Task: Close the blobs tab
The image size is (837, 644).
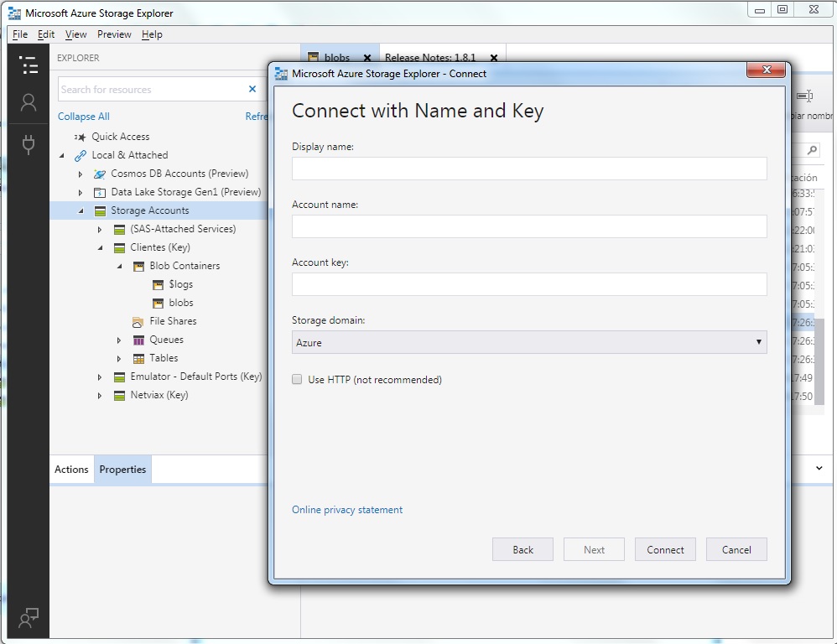Action: coord(367,58)
